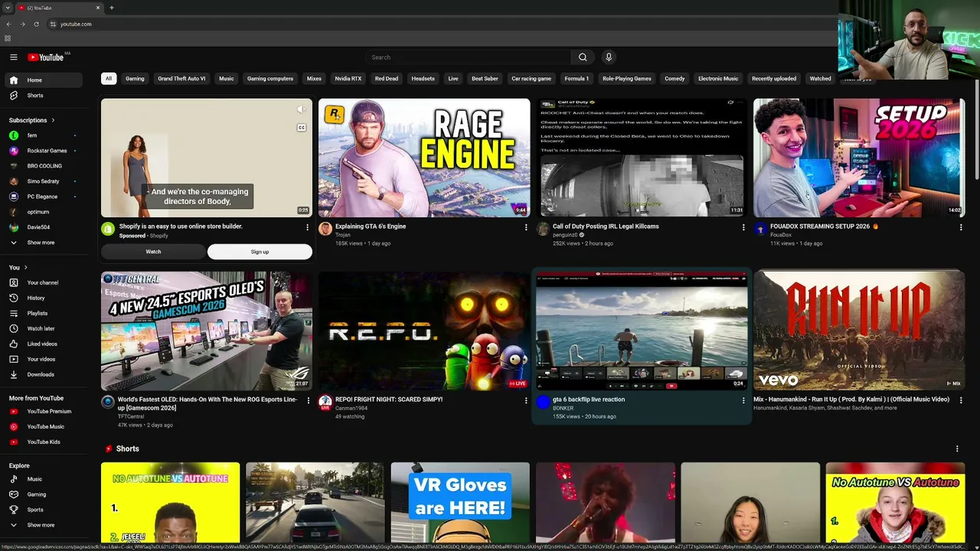Select the Nvidia RTX filter chip

coord(348,79)
